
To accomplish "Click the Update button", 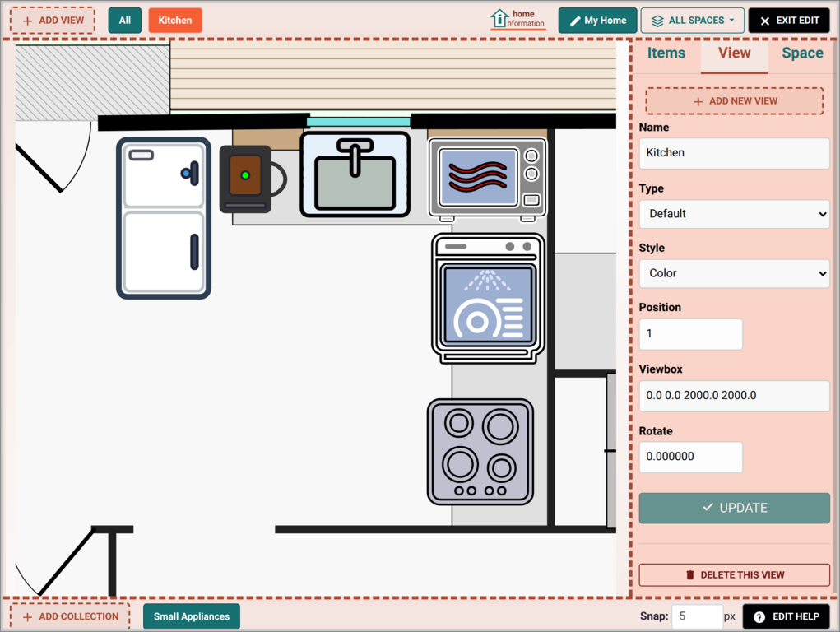I will [735, 508].
